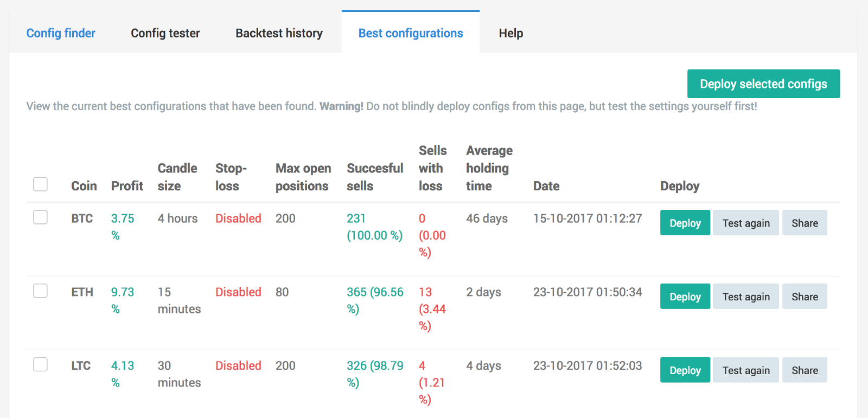Select the LTC row checkbox
Viewport: 868px width, 418px height.
click(x=41, y=364)
